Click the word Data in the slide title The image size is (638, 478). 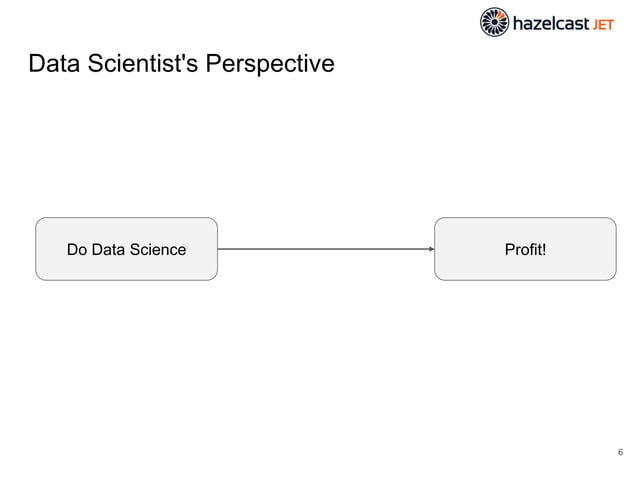54,63
